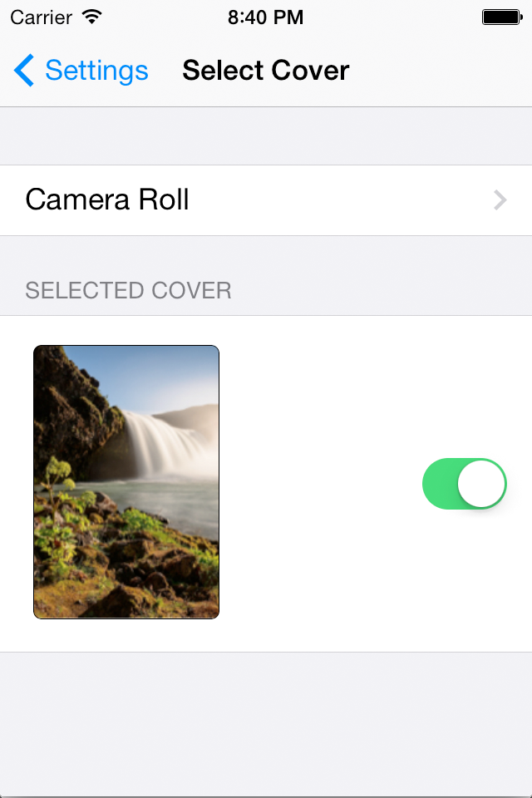Tap the blue back chevron arrow
This screenshot has width=532, height=798.
[24, 71]
